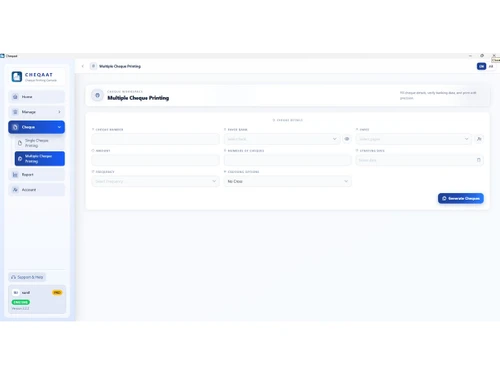The width and height of the screenshot is (500, 375).
Task: Expand the Manage menu chevron
Action: pyautogui.click(x=59, y=112)
